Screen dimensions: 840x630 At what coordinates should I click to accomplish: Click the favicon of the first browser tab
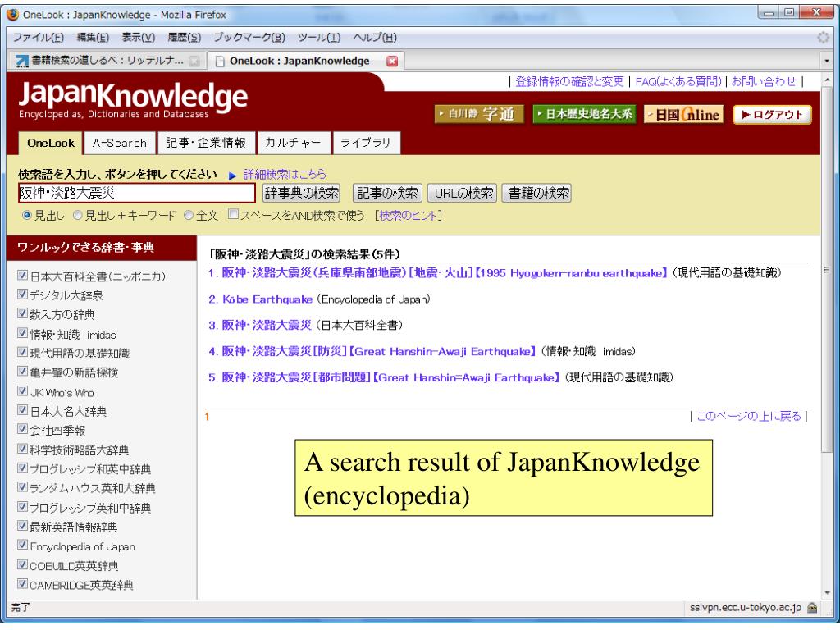click(22, 61)
